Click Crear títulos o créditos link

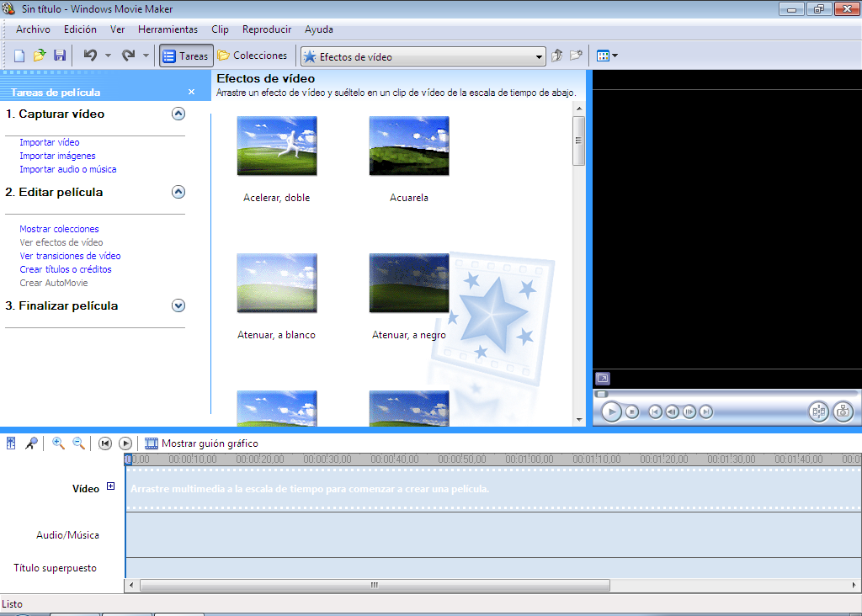tap(66, 269)
